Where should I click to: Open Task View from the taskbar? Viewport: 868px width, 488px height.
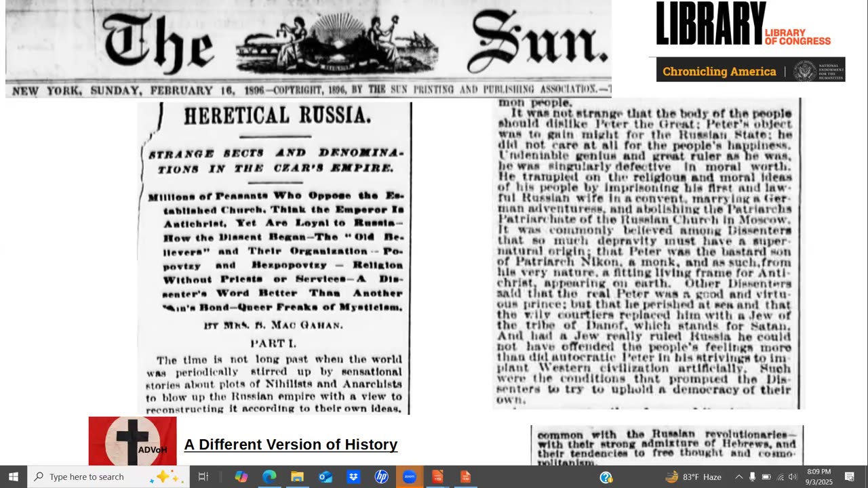[203, 476]
